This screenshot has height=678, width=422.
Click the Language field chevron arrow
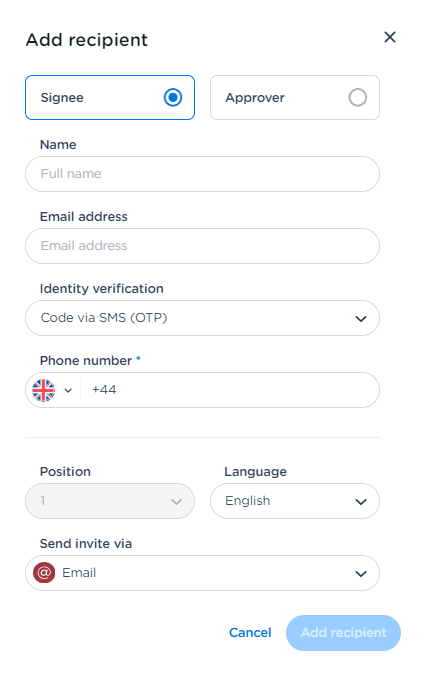pos(361,502)
